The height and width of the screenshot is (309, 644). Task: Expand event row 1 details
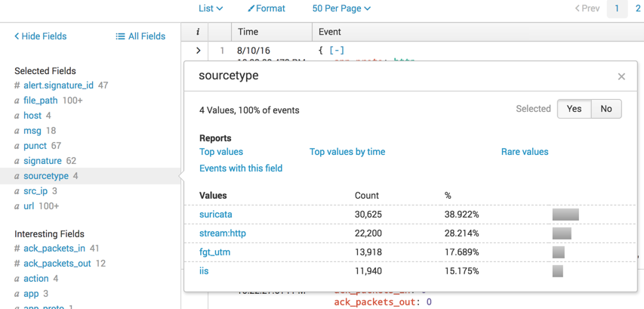point(198,51)
